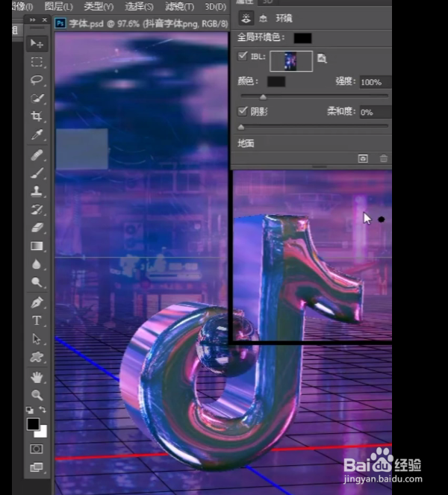Image resolution: width=448 pixels, height=495 pixels.
Task: Change the screen mode
Action: tap(37, 467)
